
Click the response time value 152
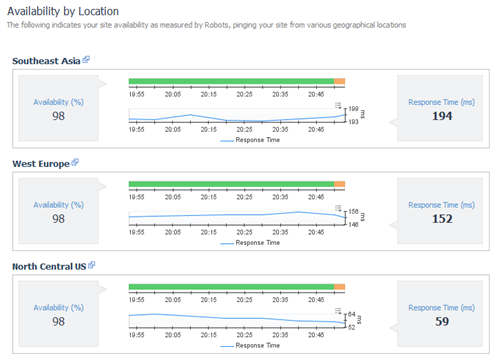pos(442,219)
